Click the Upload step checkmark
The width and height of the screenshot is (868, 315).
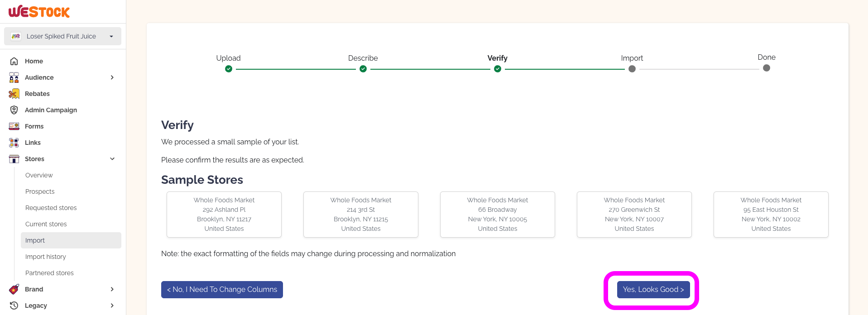coord(229,69)
